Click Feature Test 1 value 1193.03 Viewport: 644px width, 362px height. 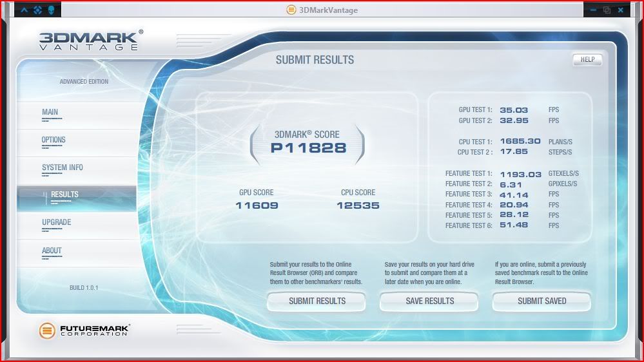tap(520, 175)
